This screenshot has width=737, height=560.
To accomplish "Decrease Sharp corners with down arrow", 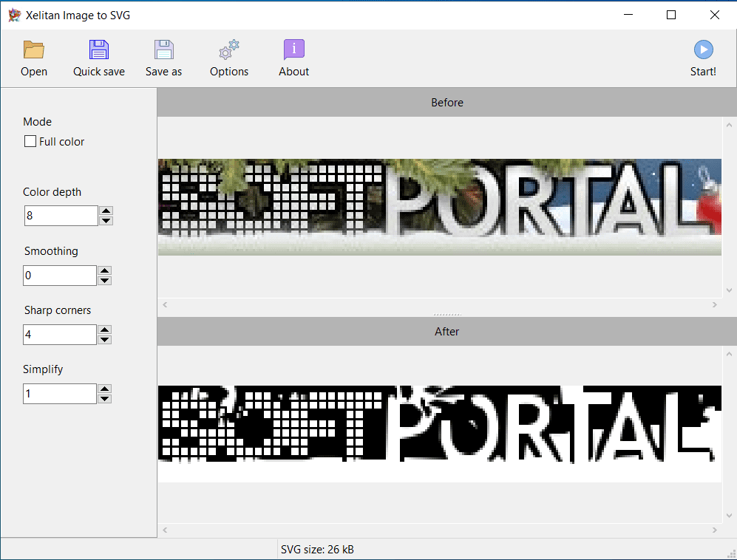I will [105, 339].
